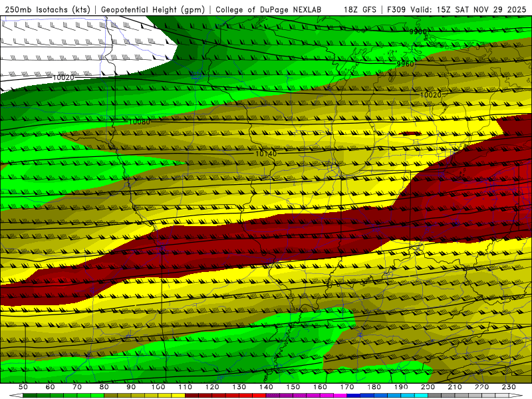Select the dark blue swatch at 170
The height and width of the screenshot is (399, 532).
point(354,396)
